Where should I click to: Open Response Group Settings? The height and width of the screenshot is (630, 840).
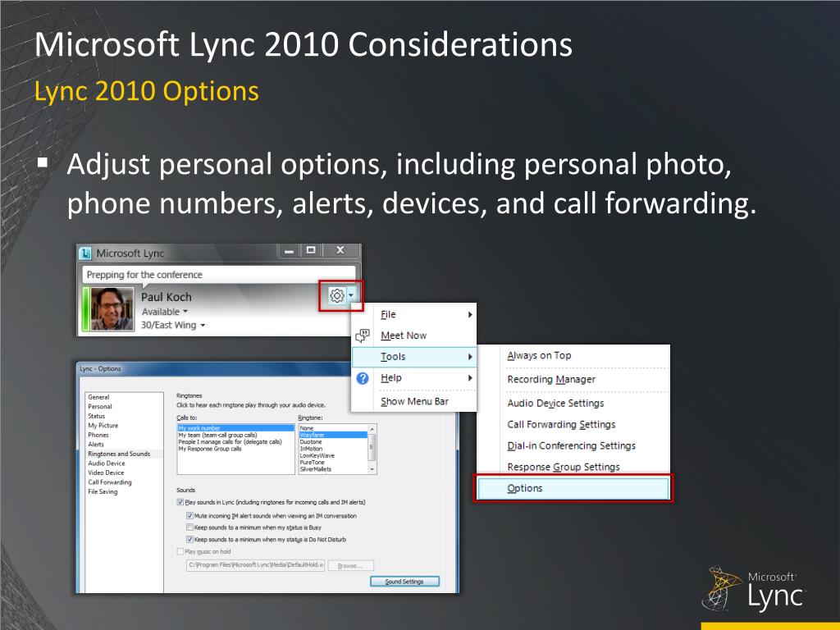573,467
